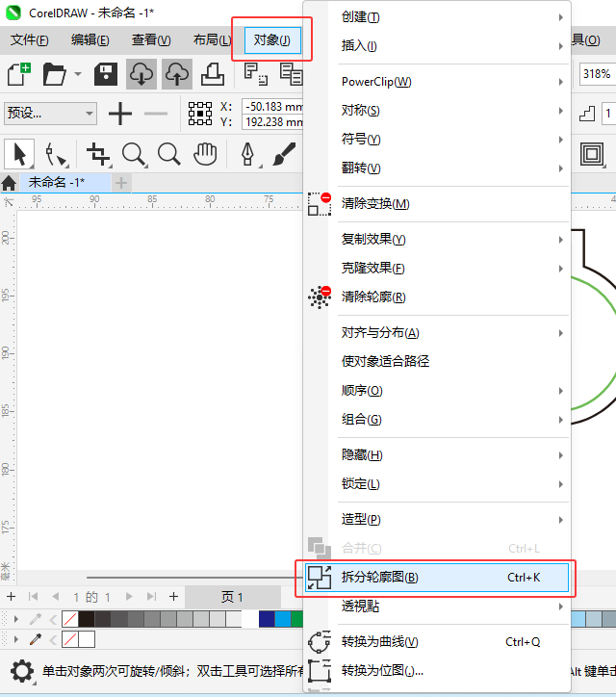Open the 布局(L) menu
The width and height of the screenshot is (616, 697).
click(x=212, y=40)
